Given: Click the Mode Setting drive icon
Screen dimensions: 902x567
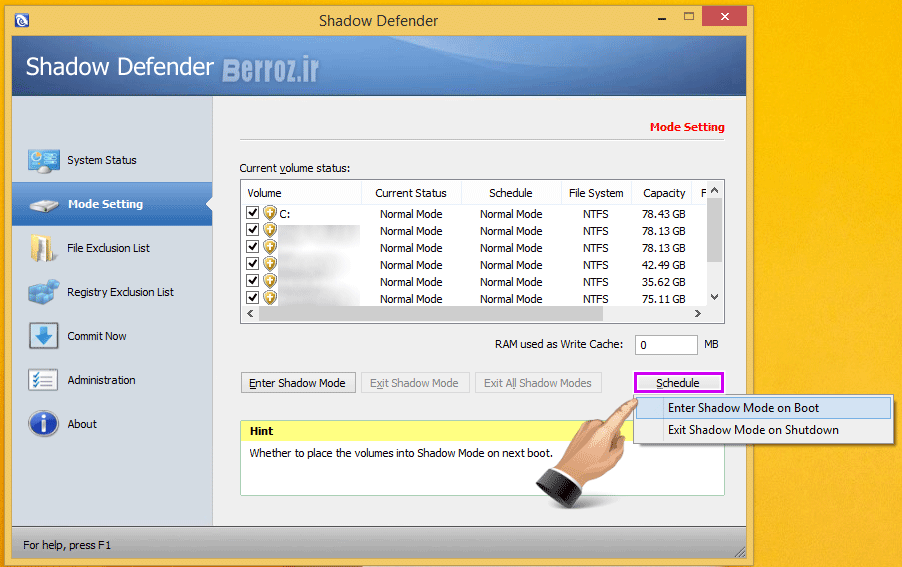Looking at the screenshot, I should click(44, 205).
